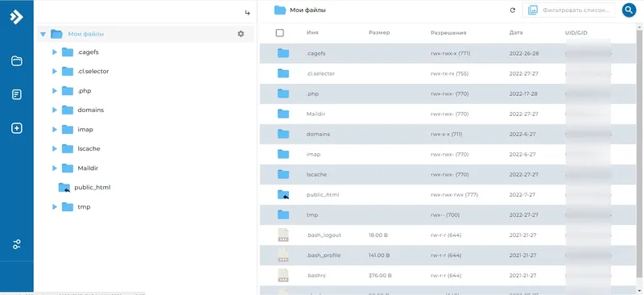This screenshot has width=644, height=295.
Task: Expand the .cagefs tree node
Action: (x=54, y=52)
